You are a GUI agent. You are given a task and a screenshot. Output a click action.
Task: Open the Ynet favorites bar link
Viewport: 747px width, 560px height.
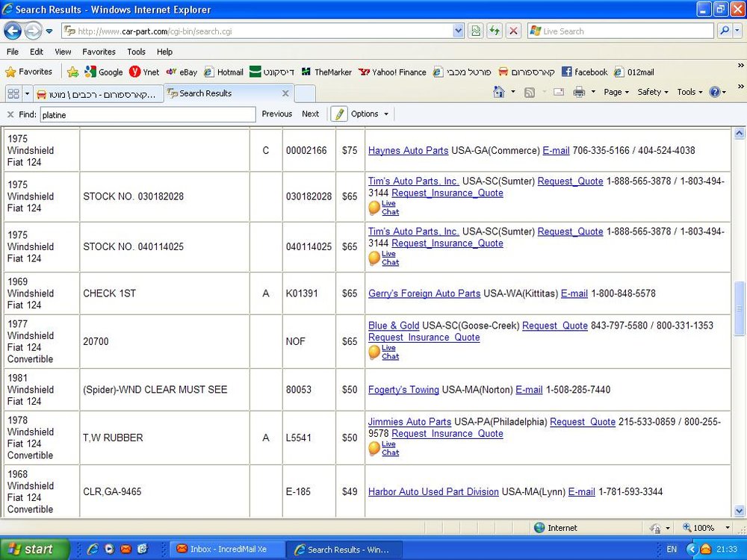(144, 72)
